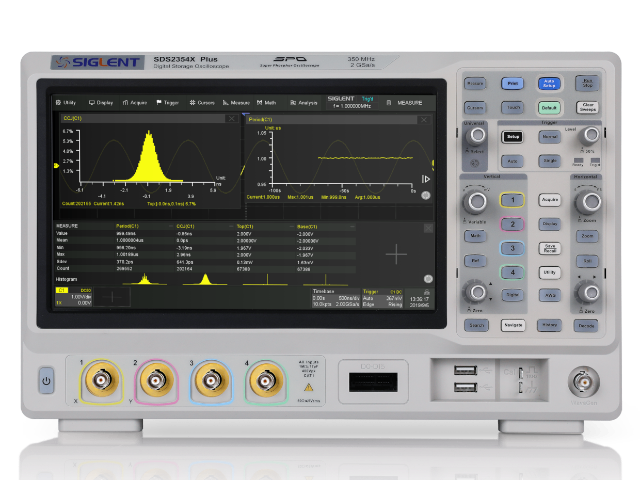This screenshot has width=640, height=480.
Task: Tap the Histogram row label
Action: pos(66,279)
